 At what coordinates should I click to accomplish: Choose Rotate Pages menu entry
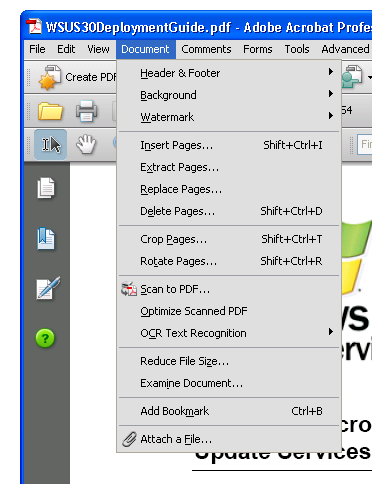click(229, 261)
